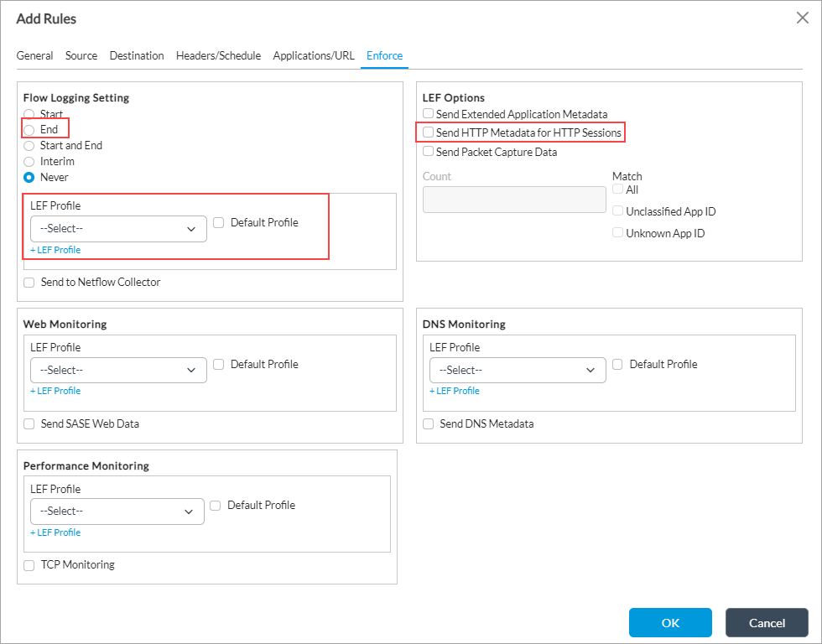822x644 pixels.
Task: Expand the Performance Monitoring LEF Profile dropdown
Action: 117,512
